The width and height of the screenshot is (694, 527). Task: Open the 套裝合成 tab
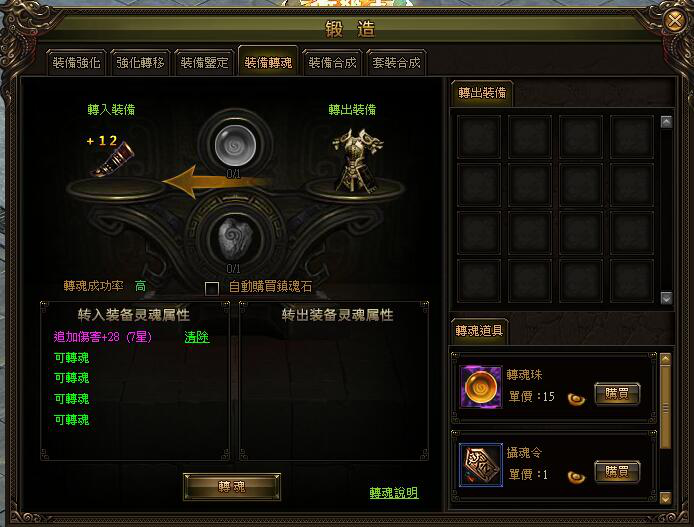click(x=396, y=63)
